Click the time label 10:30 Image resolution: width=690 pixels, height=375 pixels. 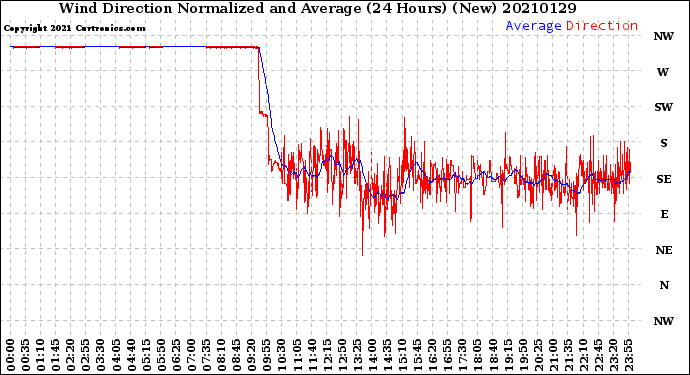click(x=282, y=355)
